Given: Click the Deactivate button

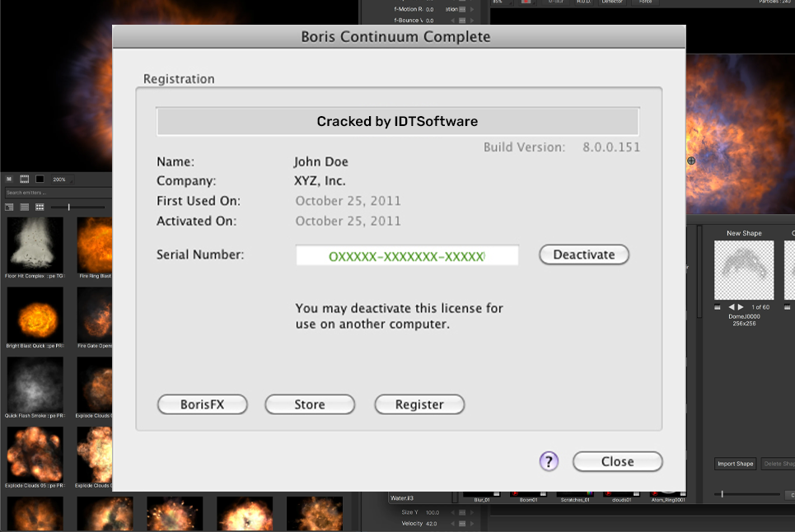Looking at the screenshot, I should tap(583, 254).
